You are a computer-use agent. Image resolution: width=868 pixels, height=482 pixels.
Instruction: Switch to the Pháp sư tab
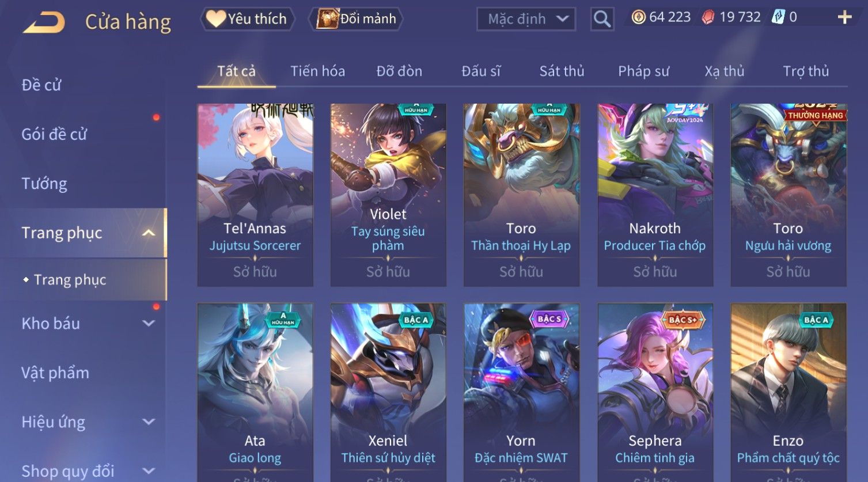(x=643, y=71)
